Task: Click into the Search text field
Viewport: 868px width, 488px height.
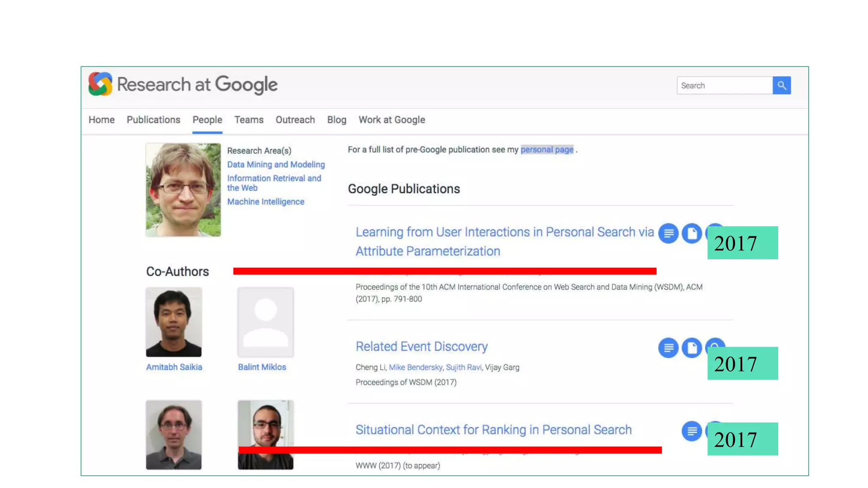Action: (724, 86)
